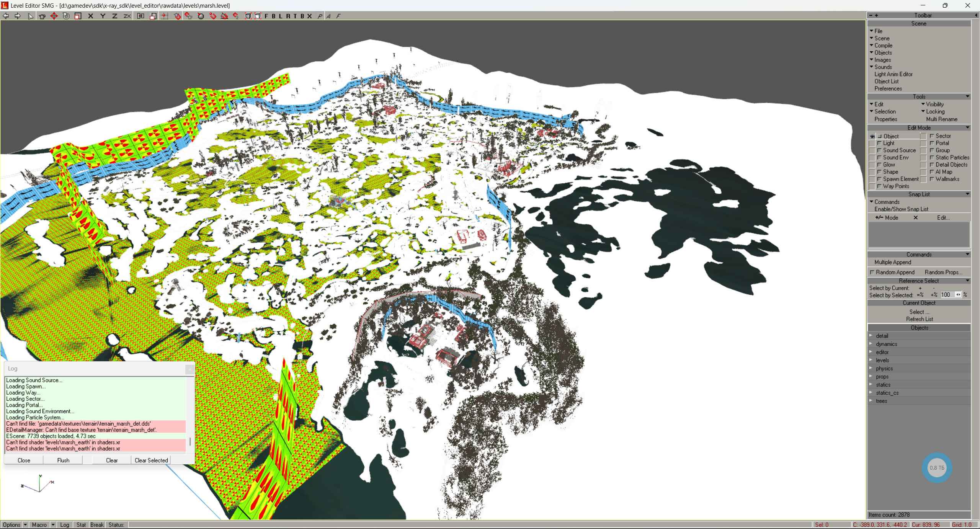Switch to Top view with T icon
The width and height of the screenshot is (980, 529).
pos(295,16)
